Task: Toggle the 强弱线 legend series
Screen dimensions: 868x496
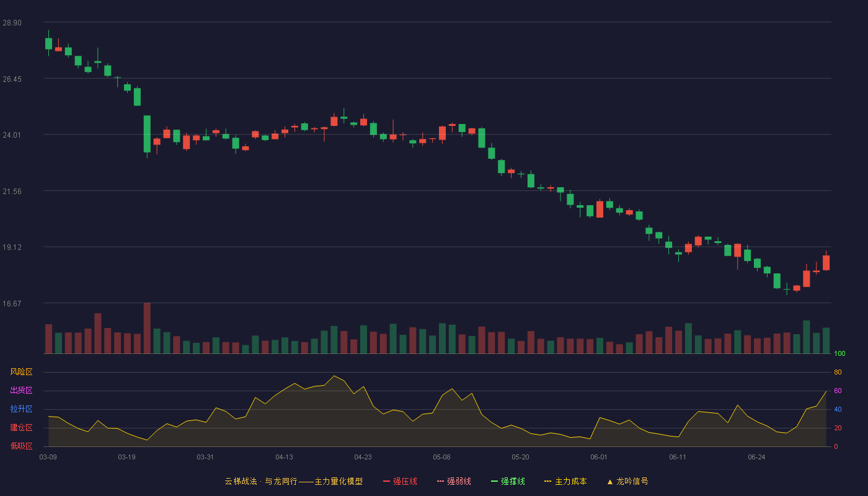Action: pos(454,481)
